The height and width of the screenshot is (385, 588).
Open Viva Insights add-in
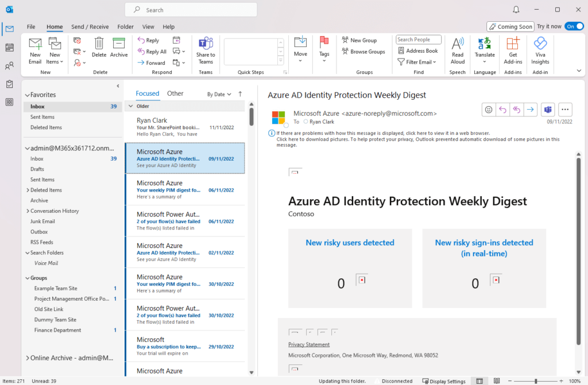(540, 51)
